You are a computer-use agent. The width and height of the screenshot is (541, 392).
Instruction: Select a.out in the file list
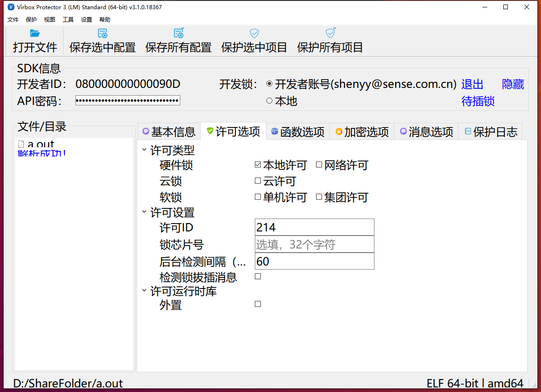[40, 144]
